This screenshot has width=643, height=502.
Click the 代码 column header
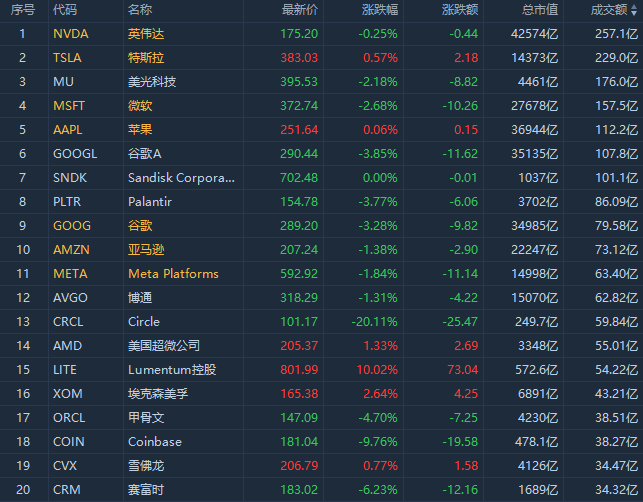[x=65, y=10]
